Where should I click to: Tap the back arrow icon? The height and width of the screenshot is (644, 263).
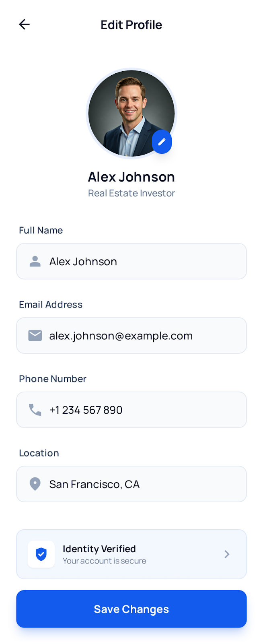(x=25, y=25)
